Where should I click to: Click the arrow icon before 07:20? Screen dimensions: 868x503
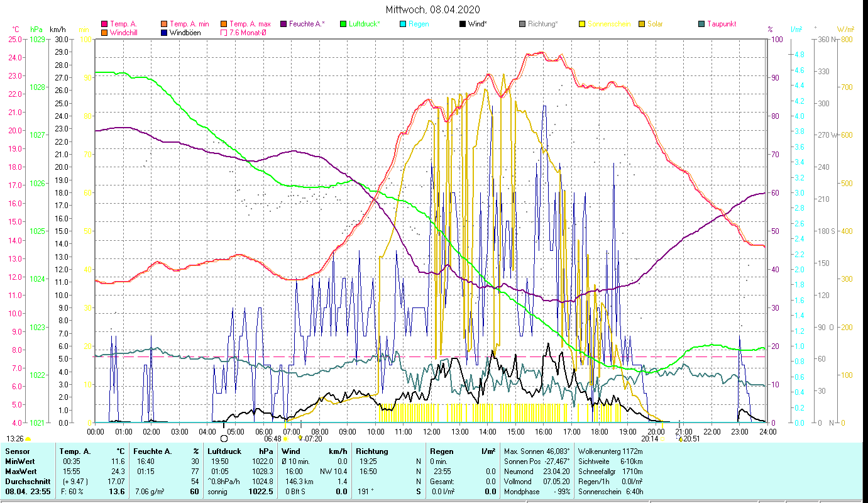click(x=300, y=438)
